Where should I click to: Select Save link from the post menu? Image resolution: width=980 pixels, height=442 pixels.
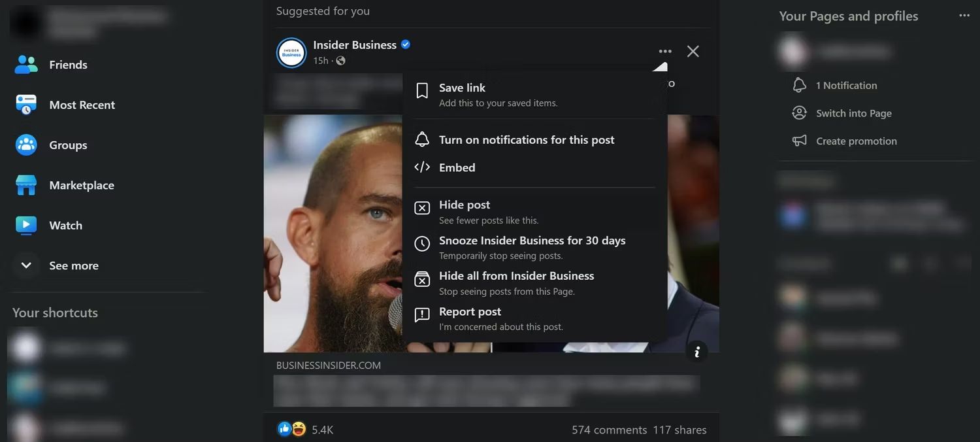(x=461, y=88)
